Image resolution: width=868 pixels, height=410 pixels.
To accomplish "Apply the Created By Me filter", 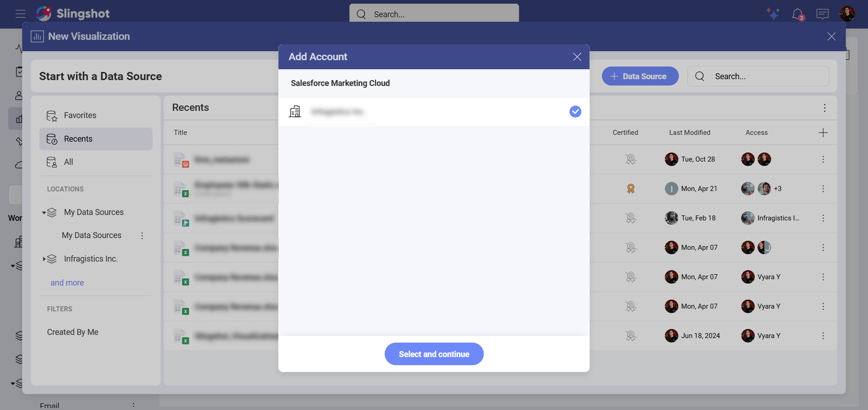I will [72, 332].
